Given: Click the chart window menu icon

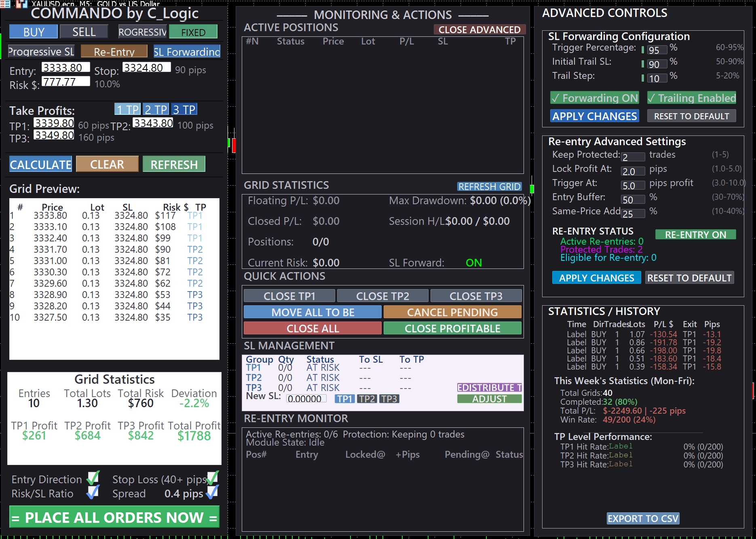Looking at the screenshot, I should coord(5,4).
